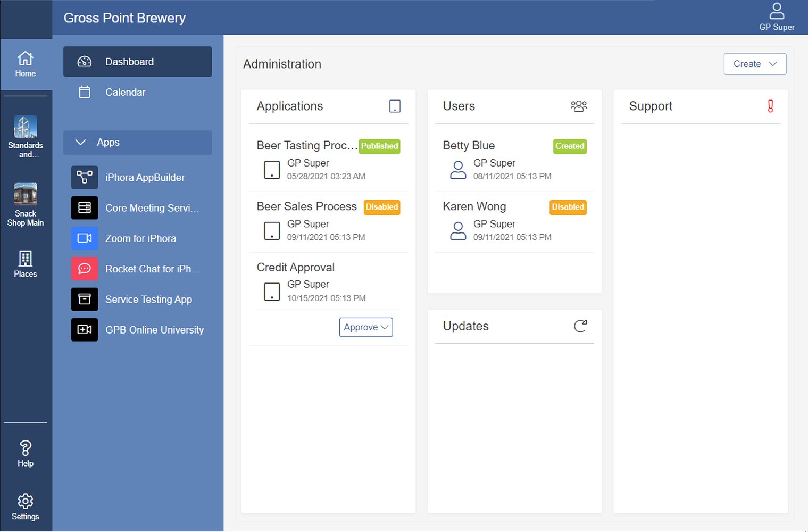Expand the Create dropdown
This screenshot has width=808, height=532.
pos(754,64)
